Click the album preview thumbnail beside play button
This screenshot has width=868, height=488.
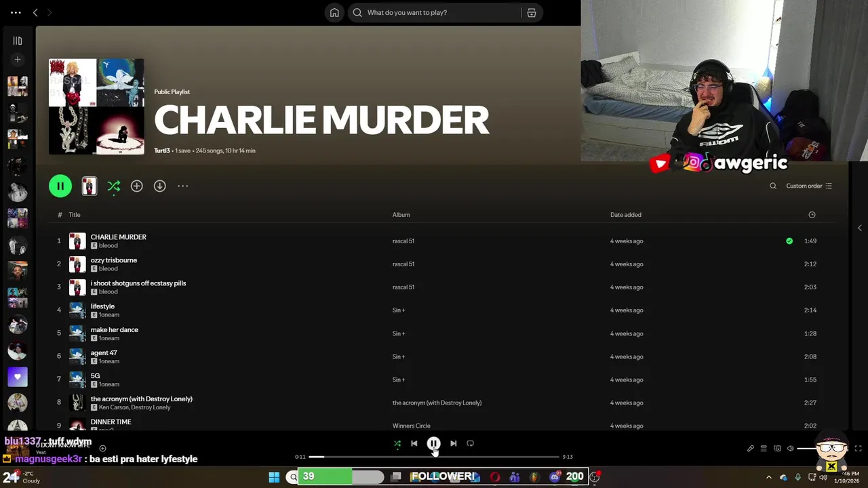(90, 186)
